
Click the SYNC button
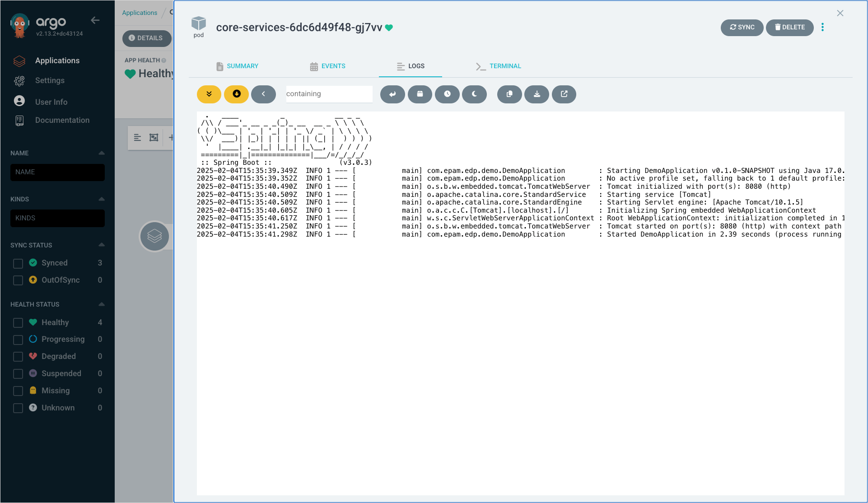[x=742, y=28]
